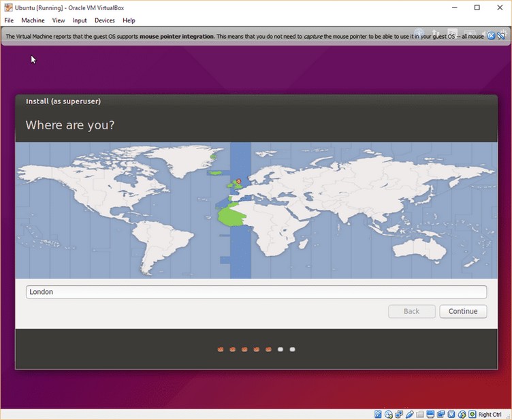This screenshot has width=512, height=420.
Task: Click the London location pin on map
Action: (239, 181)
